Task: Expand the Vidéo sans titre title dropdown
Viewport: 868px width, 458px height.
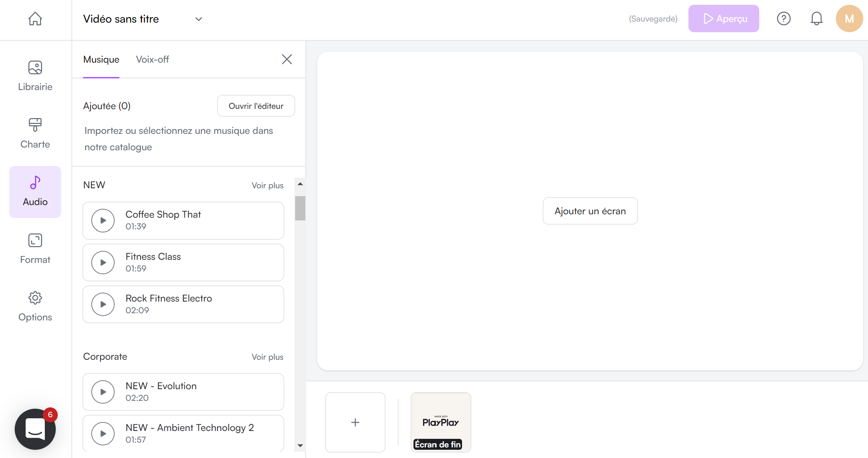Action: click(x=198, y=19)
